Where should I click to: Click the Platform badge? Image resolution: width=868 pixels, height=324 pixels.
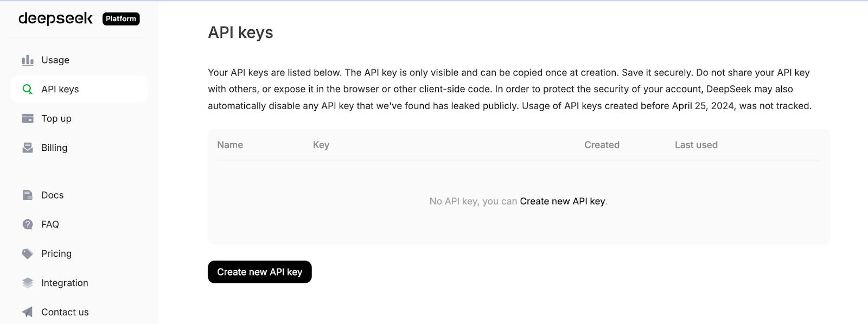(x=121, y=19)
